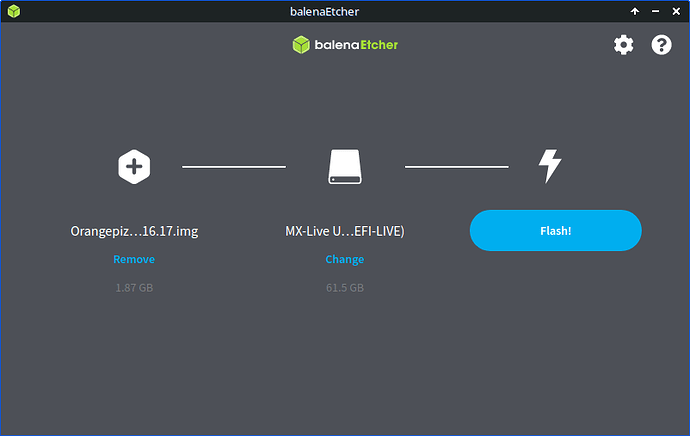This screenshot has width=690, height=436.
Task: Click the 1.87 GB image size label
Action: [x=134, y=288]
